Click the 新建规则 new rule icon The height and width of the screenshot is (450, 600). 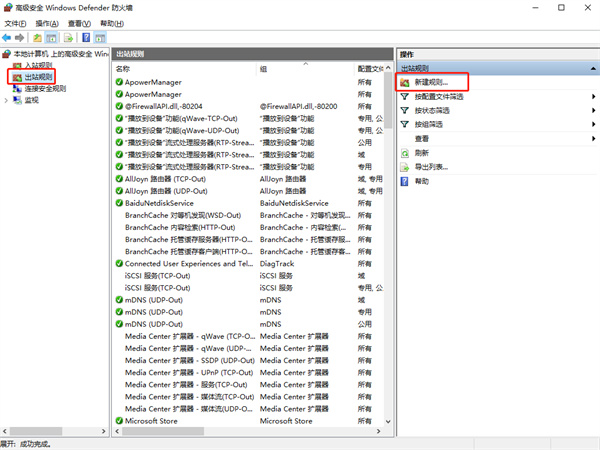[x=405, y=82]
